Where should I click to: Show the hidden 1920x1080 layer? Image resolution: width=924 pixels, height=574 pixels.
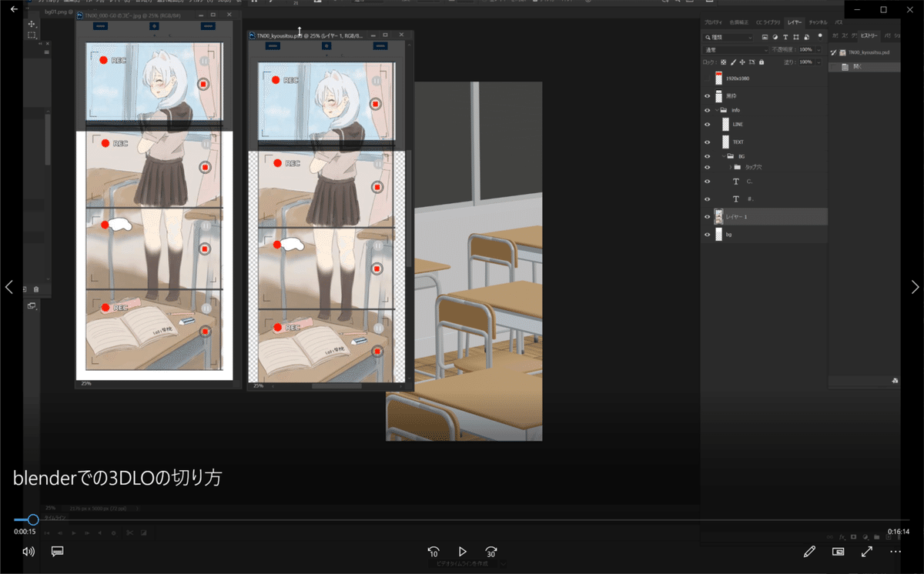(x=707, y=78)
